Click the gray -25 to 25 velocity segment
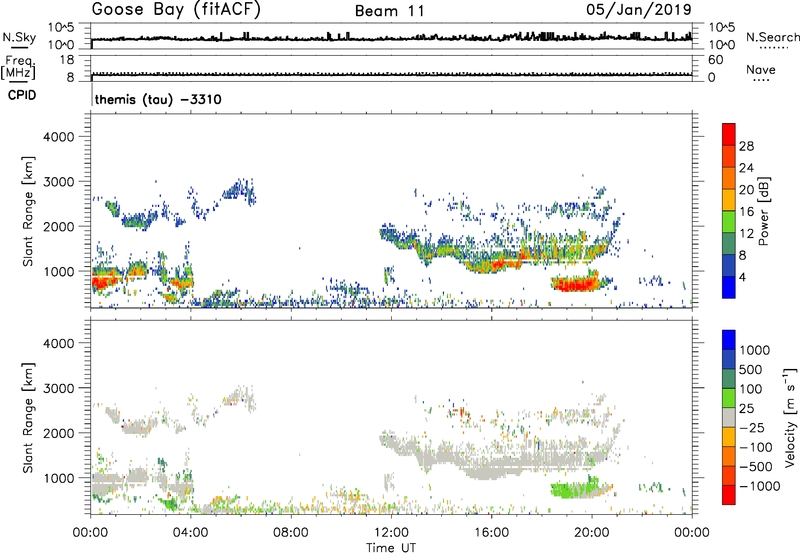This screenshot has height=554, width=800. tap(729, 417)
